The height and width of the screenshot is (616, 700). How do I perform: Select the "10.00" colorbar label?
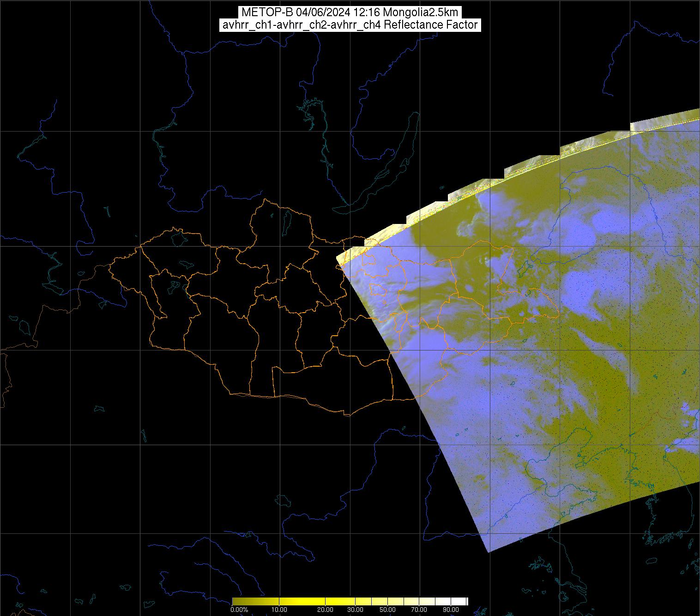[280, 610]
